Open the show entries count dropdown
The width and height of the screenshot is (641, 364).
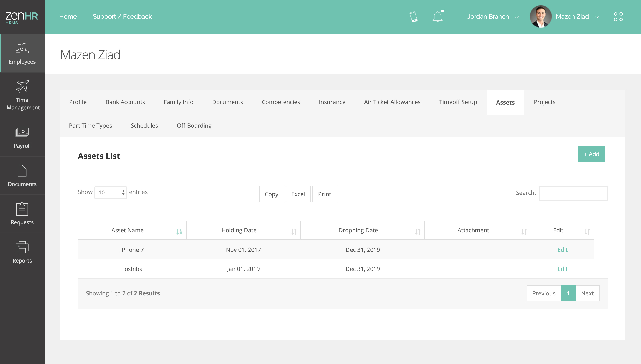(x=110, y=192)
